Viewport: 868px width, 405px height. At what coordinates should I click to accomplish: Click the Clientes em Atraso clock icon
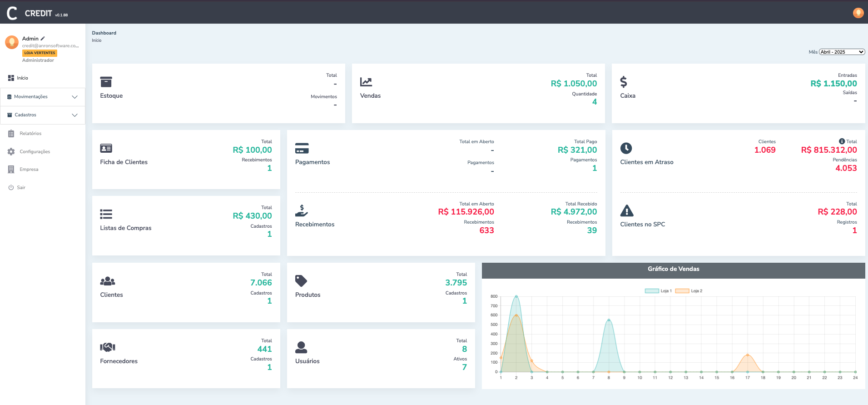tap(626, 148)
